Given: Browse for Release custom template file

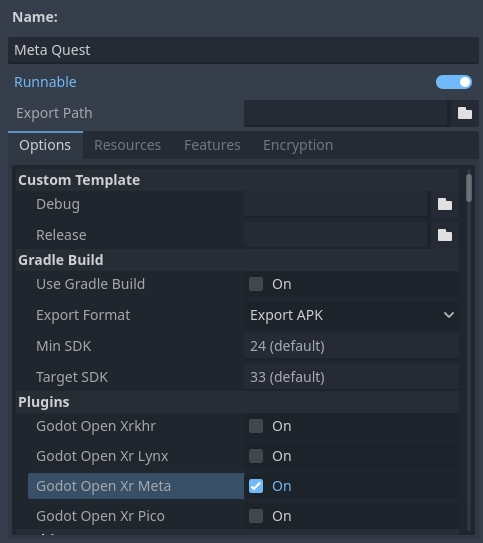Looking at the screenshot, I should point(445,235).
